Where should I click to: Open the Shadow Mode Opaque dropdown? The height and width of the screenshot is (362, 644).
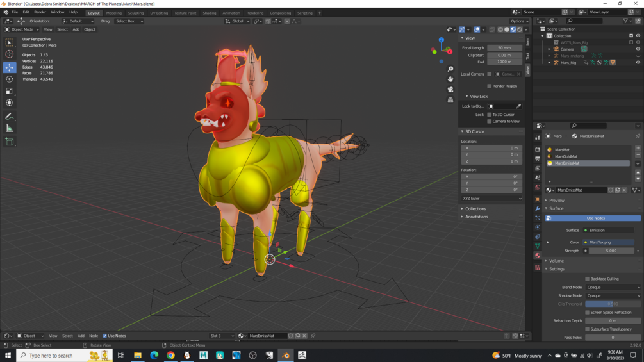613,295
